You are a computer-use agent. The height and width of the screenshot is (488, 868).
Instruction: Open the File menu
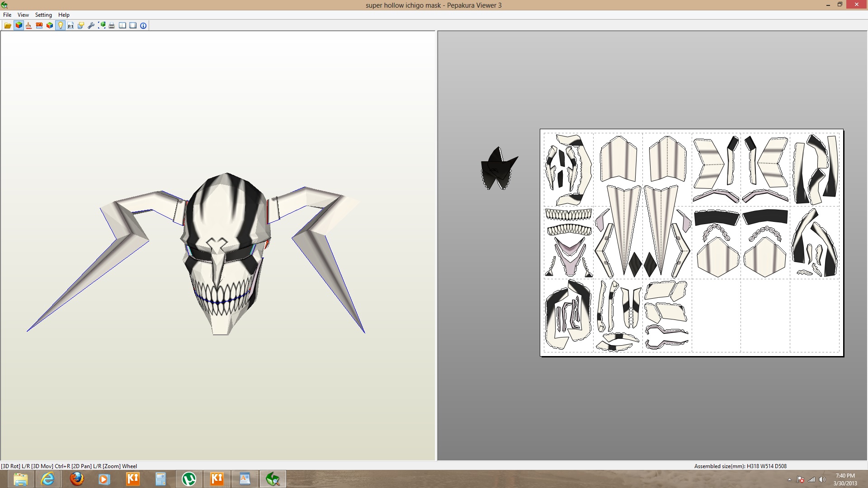(x=7, y=15)
